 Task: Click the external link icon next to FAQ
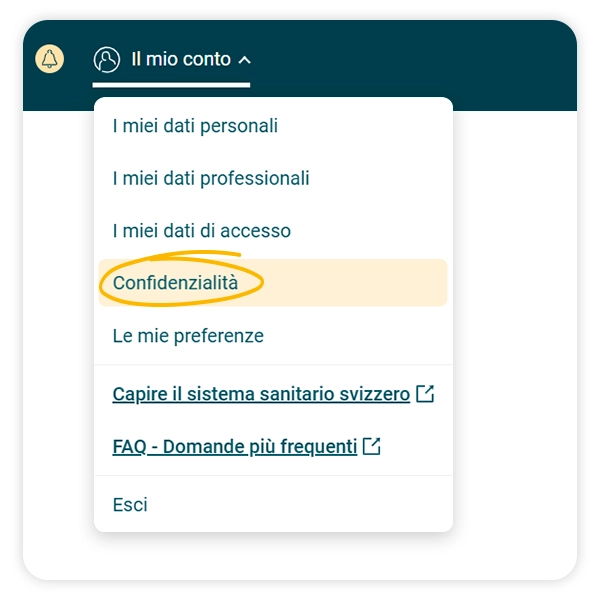click(372, 446)
